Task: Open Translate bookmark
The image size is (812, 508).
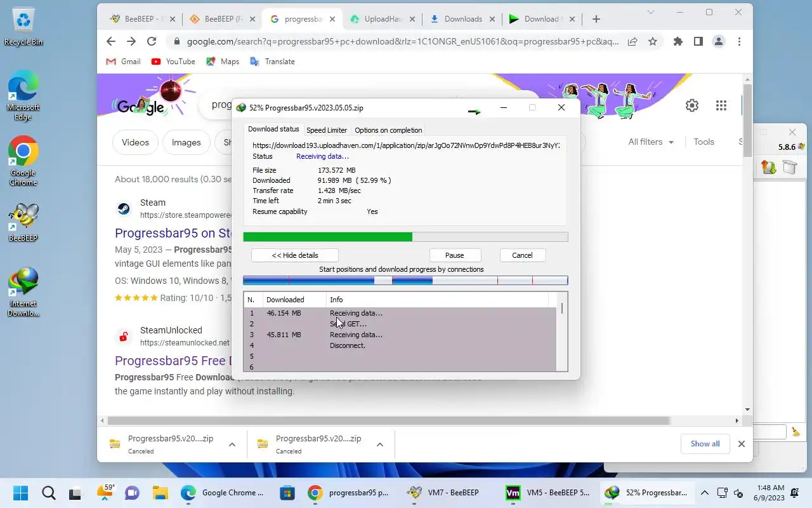Action: tap(273, 62)
